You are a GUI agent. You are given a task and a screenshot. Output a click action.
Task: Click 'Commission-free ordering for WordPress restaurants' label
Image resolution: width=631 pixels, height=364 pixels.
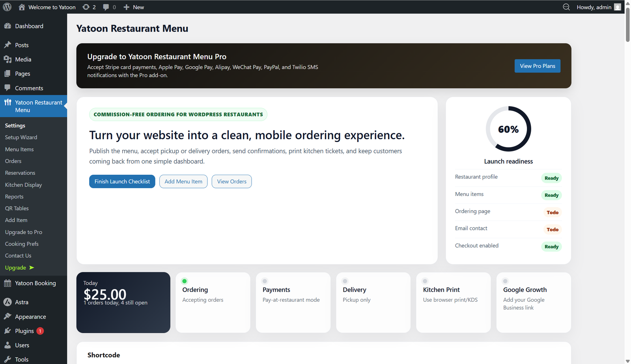point(178,114)
